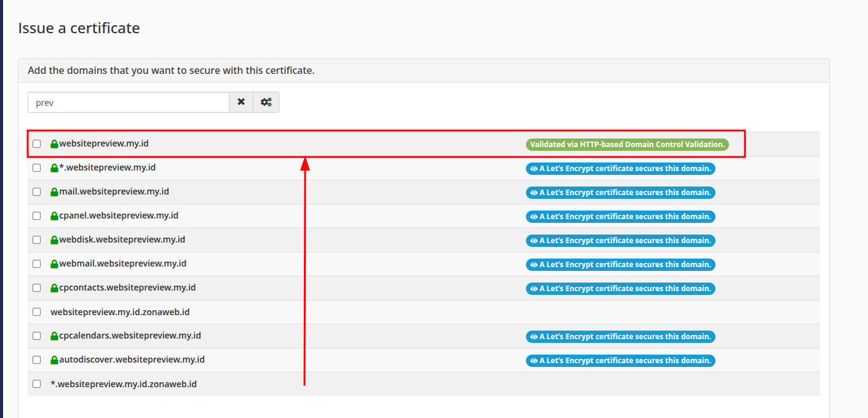Enable checkbox for cpcalendars.websitepreview.my.id
868x418 pixels.
tap(37, 336)
